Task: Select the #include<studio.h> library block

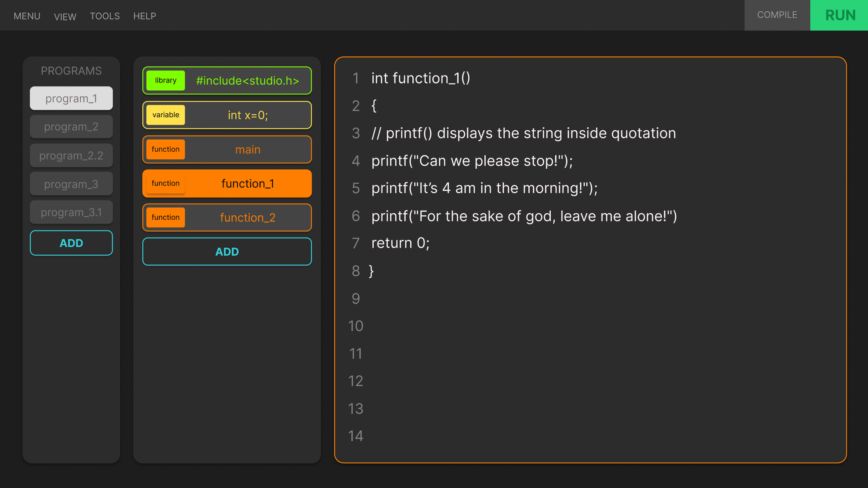Action: pos(247,81)
